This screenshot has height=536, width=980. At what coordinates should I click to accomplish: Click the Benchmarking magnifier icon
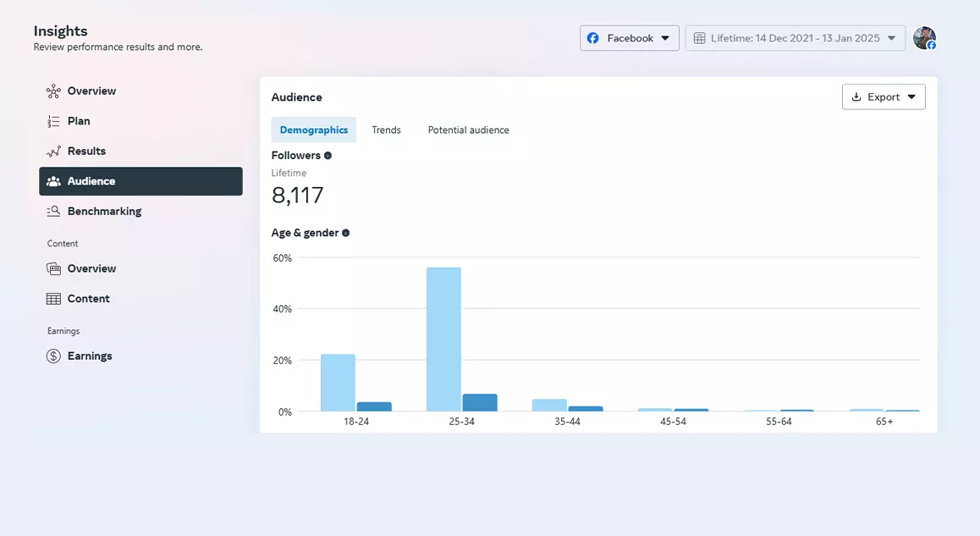(54, 212)
